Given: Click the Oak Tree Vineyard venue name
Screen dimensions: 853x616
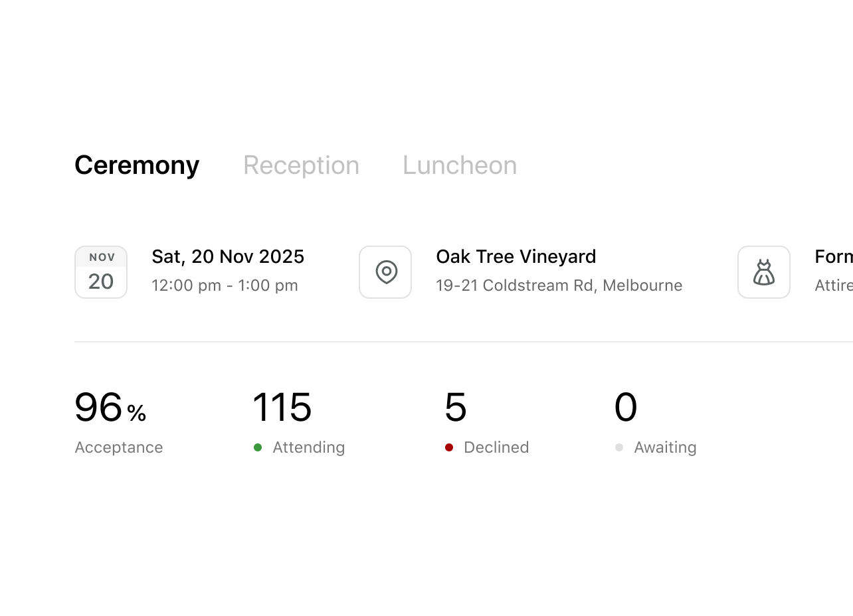Looking at the screenshot, I should (x=516, y=257).
